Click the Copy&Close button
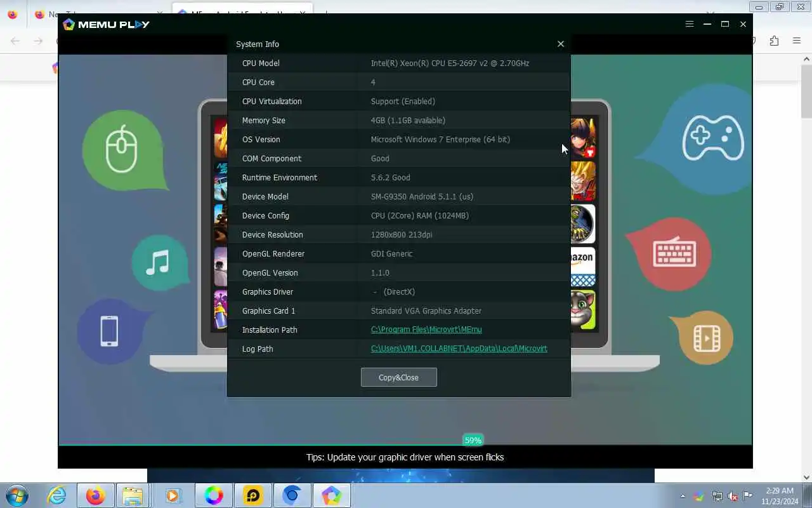Screen dimensions: 812x508 click(398, 377)
